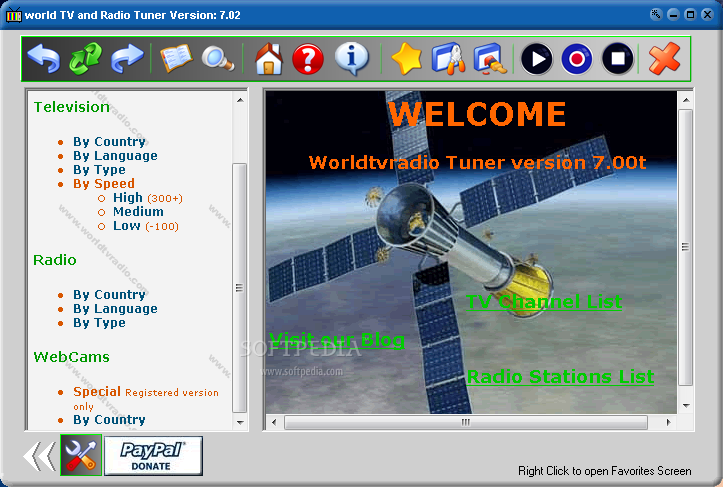Open Favorites with yellow star icon

(x=407, y=59)
